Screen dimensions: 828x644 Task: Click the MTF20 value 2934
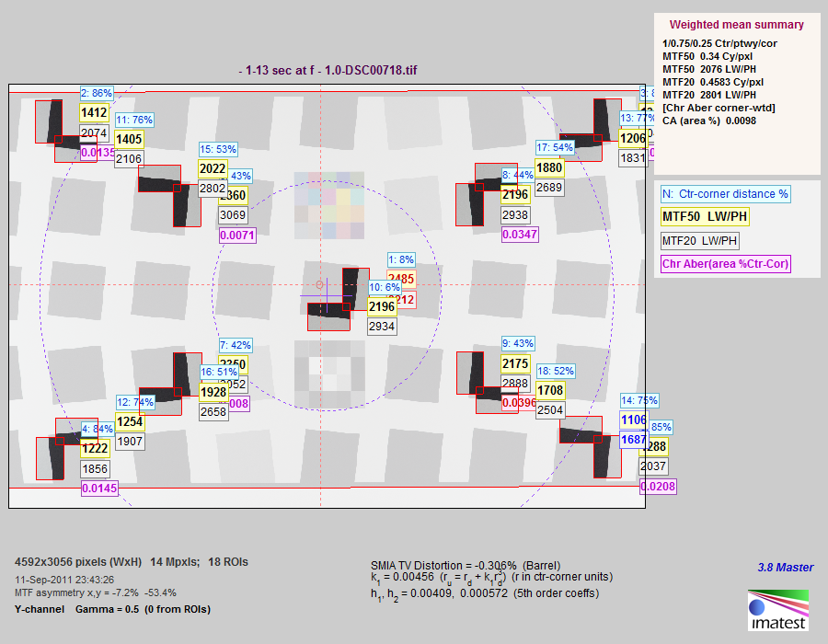pos(382,327)
